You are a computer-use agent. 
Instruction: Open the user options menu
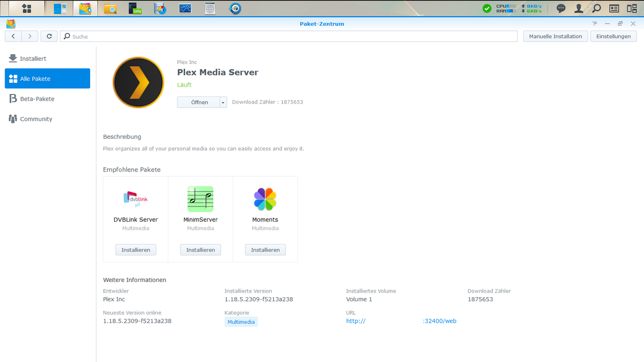pos(579,9)
